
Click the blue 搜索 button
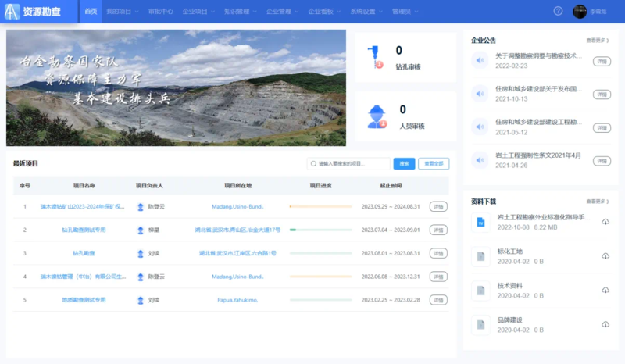pos(404,163)
